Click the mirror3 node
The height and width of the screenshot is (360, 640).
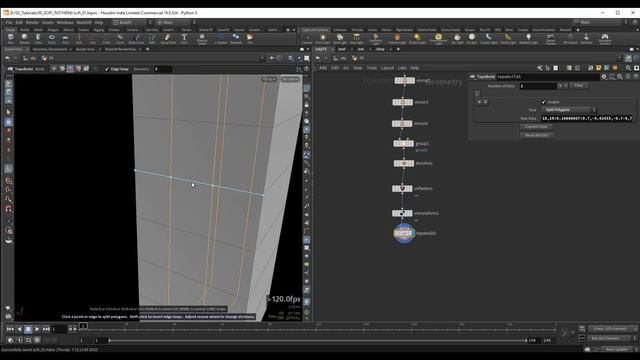pos(402,102)
